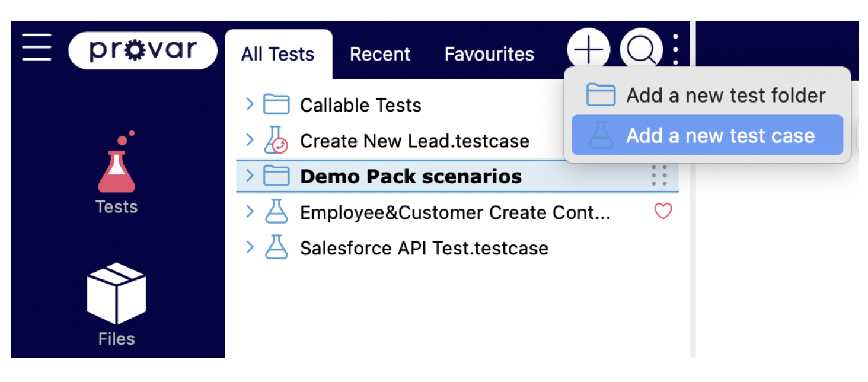Select Salesforce API Test.testcase text

click(424, 248)
